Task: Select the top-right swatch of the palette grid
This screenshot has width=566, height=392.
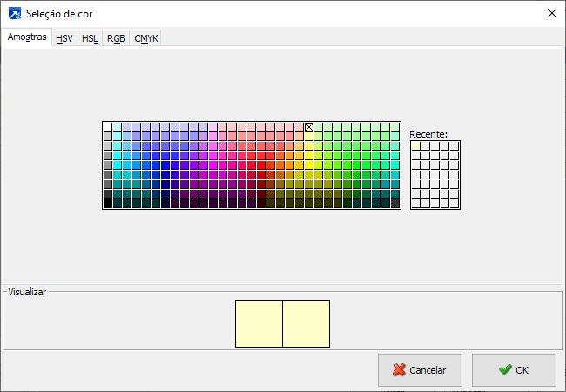Action: pyautogui.click(x=395, y=127)
